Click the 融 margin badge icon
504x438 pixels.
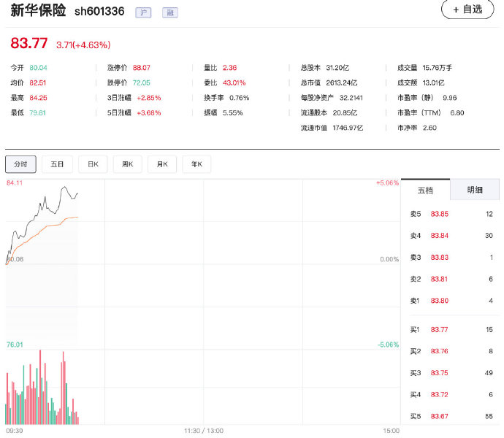(x=170, y=12)
